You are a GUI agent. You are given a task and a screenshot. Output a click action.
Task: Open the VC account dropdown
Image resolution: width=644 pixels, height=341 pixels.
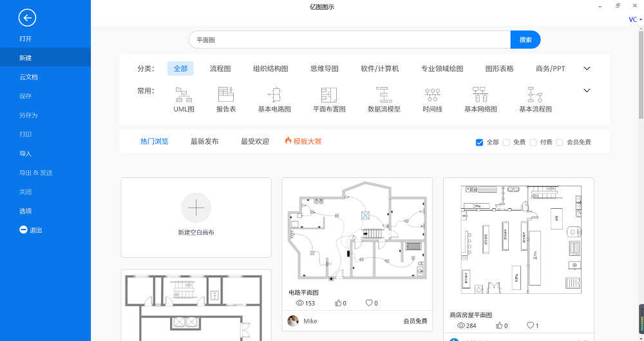[x=636, y=19]
